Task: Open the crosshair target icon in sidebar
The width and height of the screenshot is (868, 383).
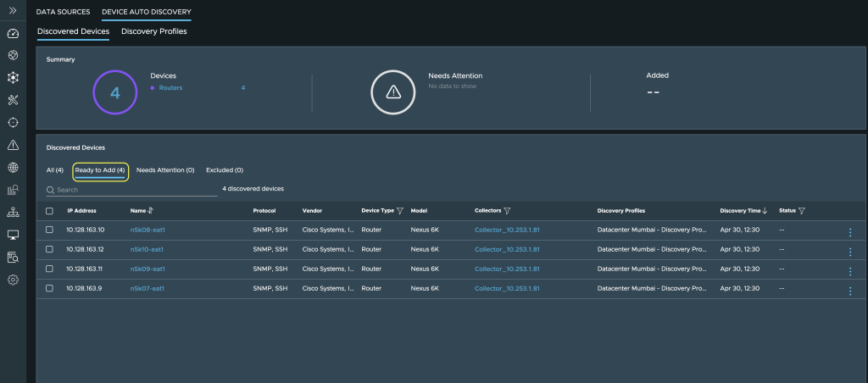Action: [x=13, y=122]
